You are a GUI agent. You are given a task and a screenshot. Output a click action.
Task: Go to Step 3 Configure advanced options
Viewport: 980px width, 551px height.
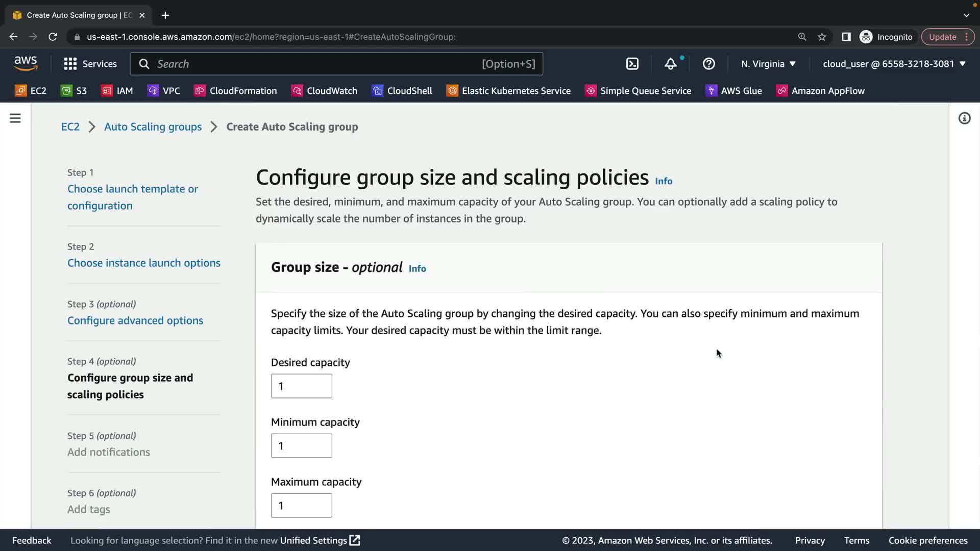click(x=135, y=320)
